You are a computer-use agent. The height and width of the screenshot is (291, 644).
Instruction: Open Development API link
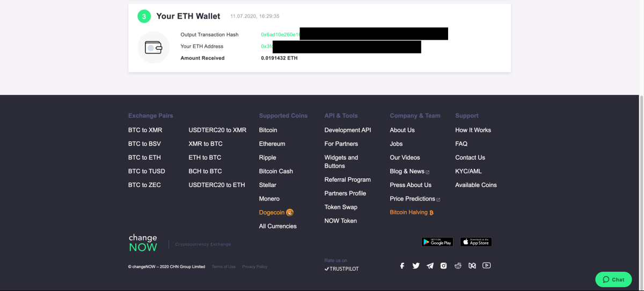coord(348,130)
